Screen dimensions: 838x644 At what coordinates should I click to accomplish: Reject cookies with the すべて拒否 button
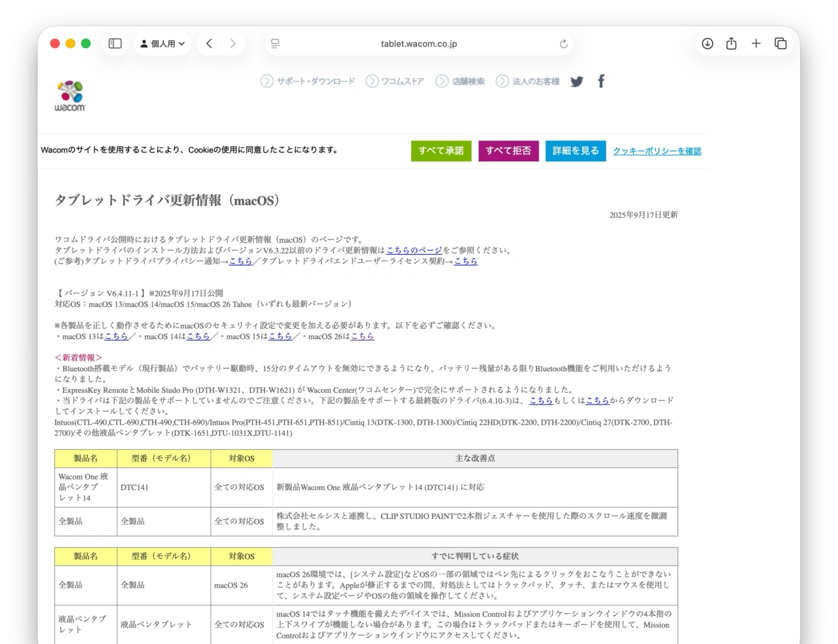coord(509,151)
